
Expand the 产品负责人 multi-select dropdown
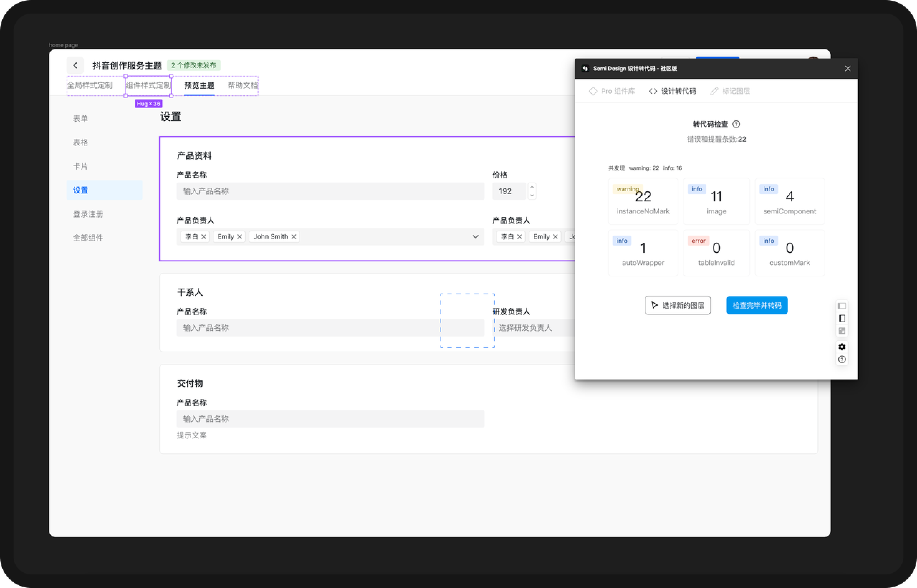(475, 237)
